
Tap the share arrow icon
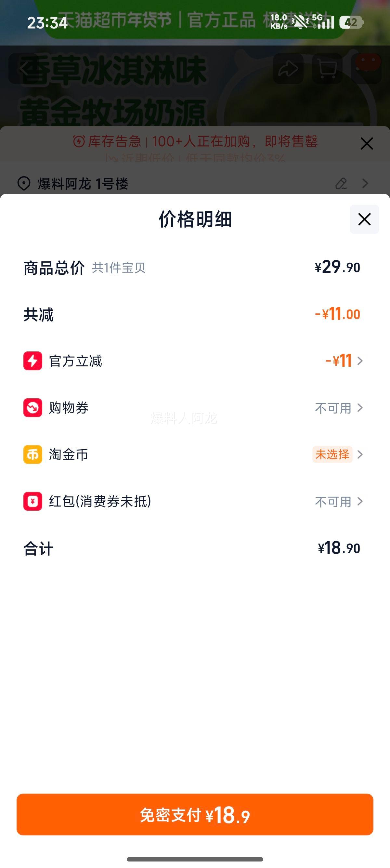click(288, 69)
